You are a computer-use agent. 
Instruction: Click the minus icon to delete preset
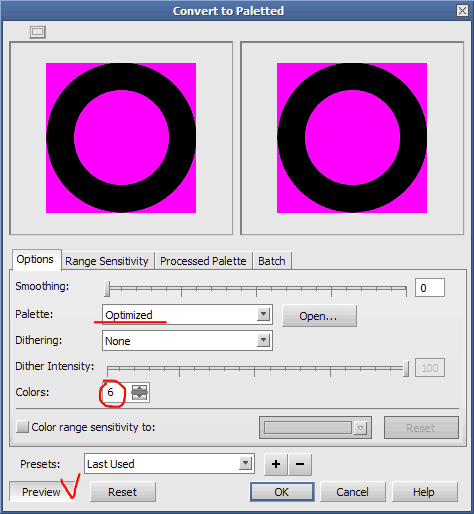300,464
